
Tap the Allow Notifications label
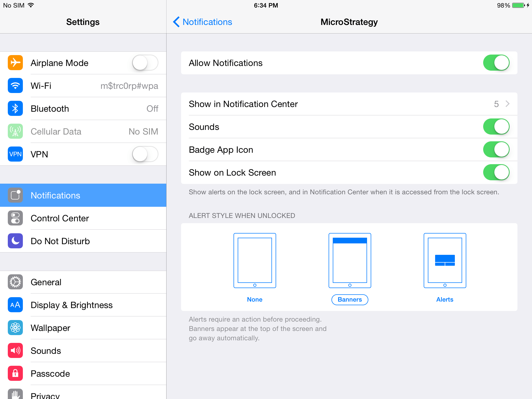225,63
